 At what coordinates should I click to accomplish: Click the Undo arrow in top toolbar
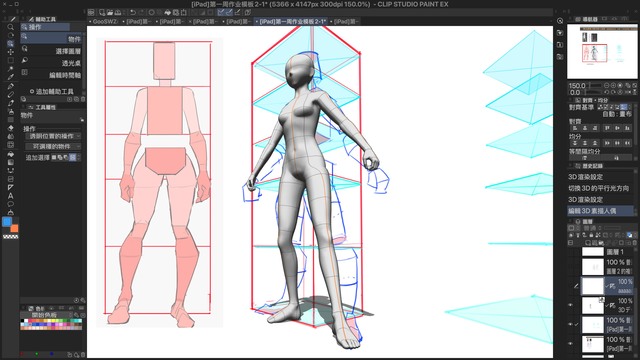pyautogui.click(x=133, y=13)
